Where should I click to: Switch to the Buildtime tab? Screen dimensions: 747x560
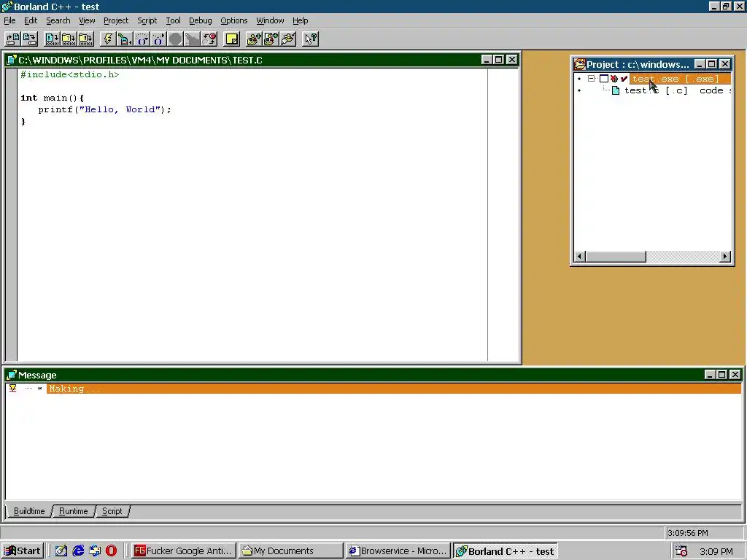point(29,511)
